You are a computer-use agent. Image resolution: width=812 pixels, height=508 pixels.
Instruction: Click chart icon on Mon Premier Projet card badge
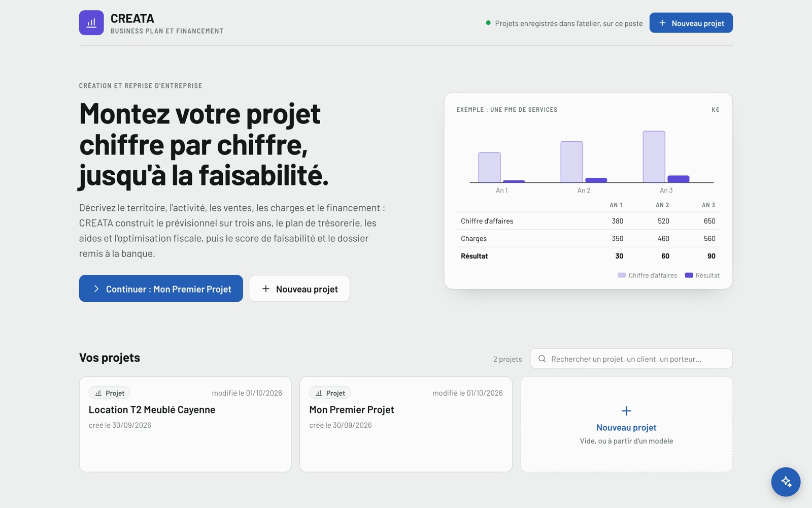[x=319, y=393]
